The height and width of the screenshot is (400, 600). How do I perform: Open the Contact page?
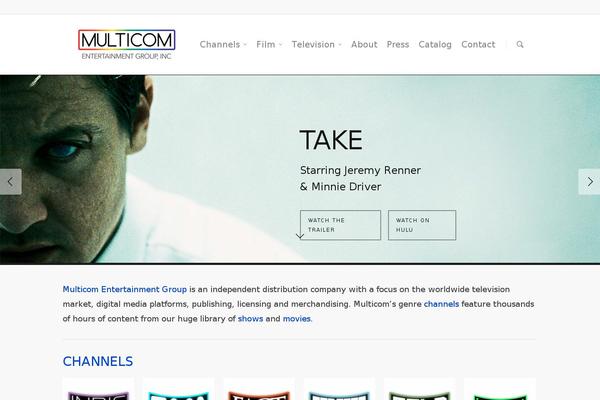coord(478,44)
